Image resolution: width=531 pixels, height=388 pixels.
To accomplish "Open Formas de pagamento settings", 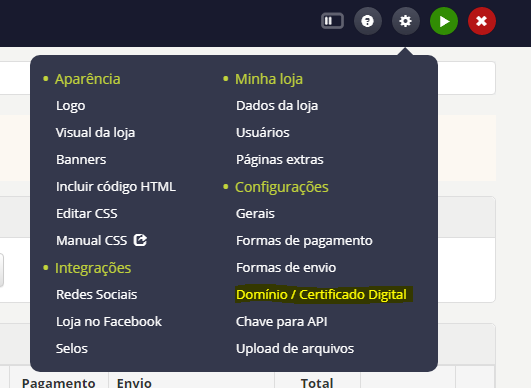I will 304,241.
